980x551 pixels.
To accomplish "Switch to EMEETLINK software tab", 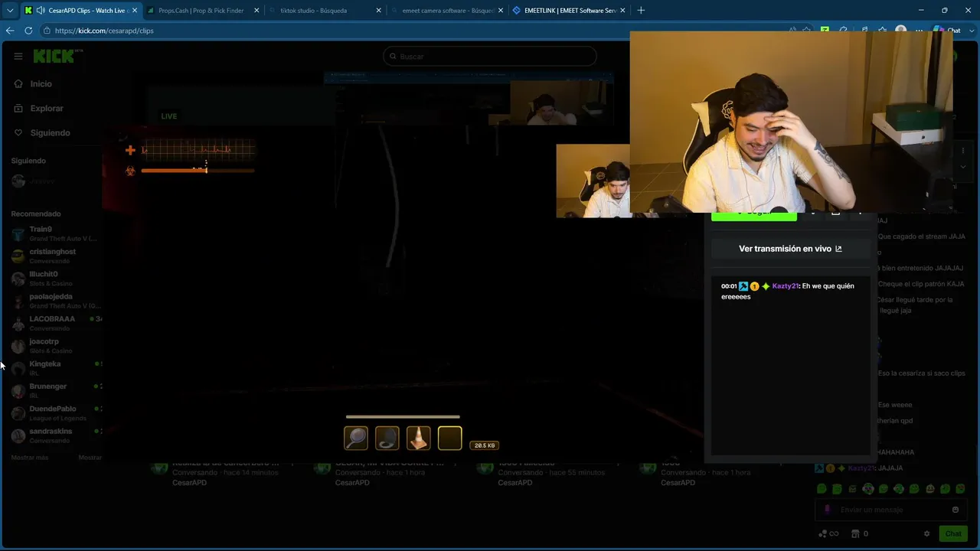I will pos(569,11).
